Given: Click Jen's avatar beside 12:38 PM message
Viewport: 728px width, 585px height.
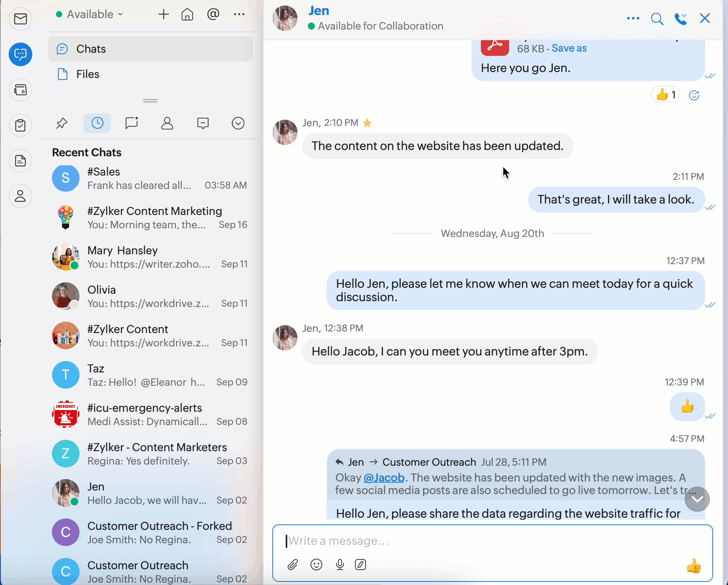Looking at the screenshot, I should (x=285, y=338).
